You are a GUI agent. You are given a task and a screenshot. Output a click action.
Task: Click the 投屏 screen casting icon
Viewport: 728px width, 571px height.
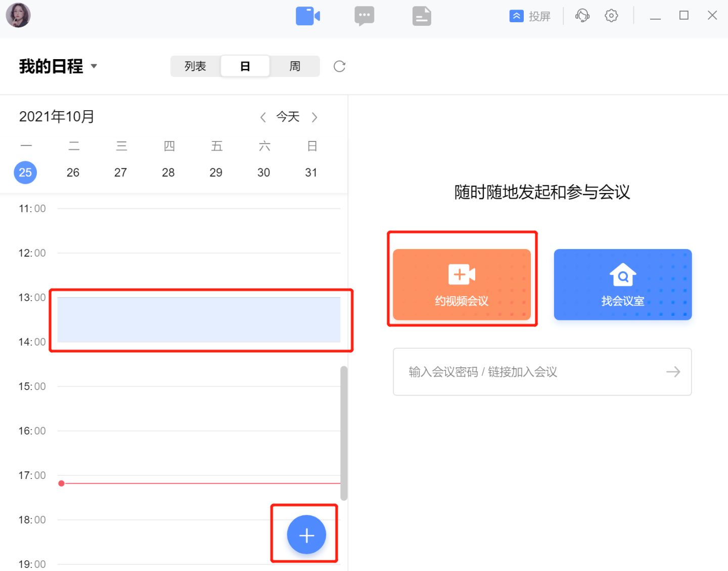click(516, 16)
